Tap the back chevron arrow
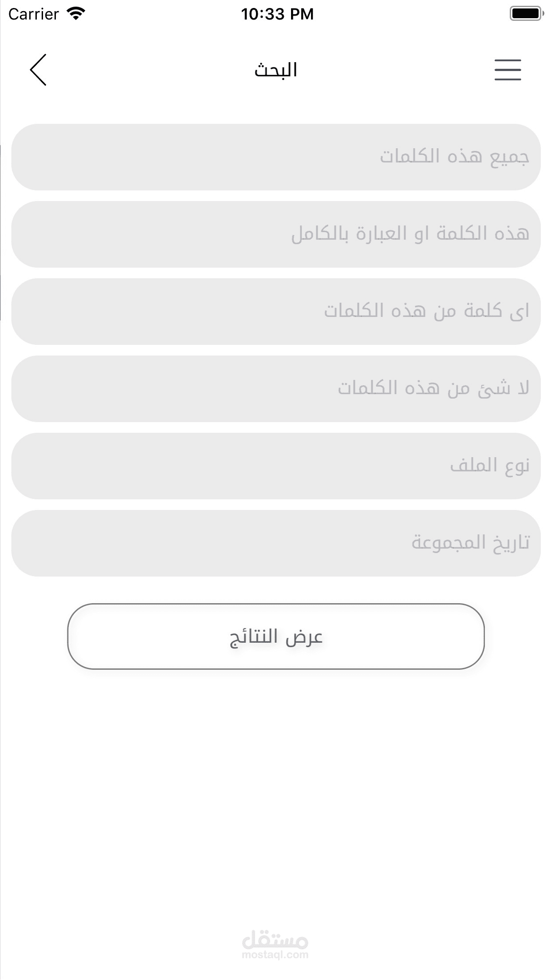The image size is (551, 980). click(38, 70)
